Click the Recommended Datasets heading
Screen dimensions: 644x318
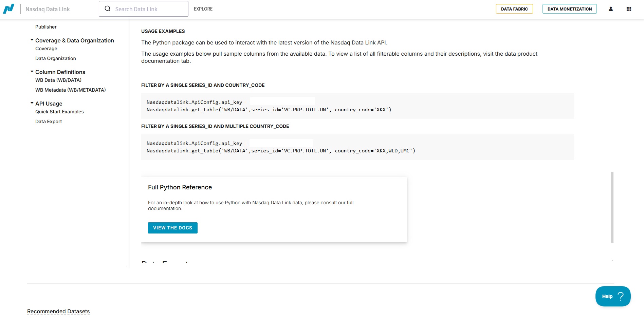58,311
